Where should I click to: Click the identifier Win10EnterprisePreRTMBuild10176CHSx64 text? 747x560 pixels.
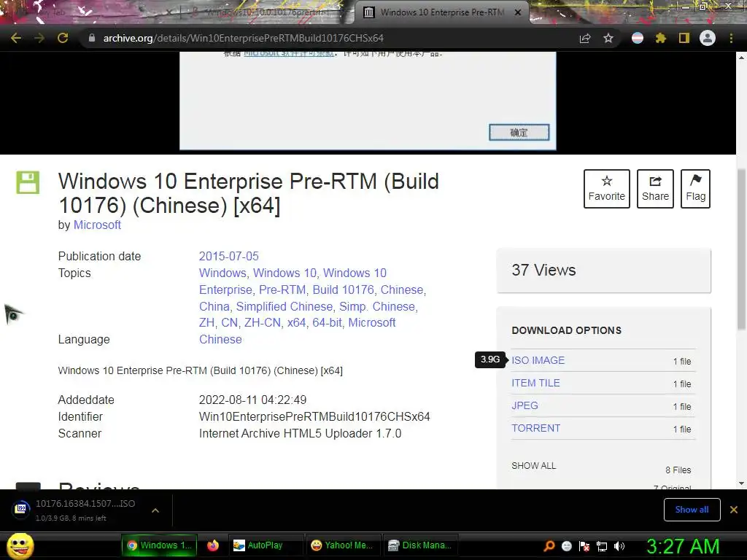(314, 416)
